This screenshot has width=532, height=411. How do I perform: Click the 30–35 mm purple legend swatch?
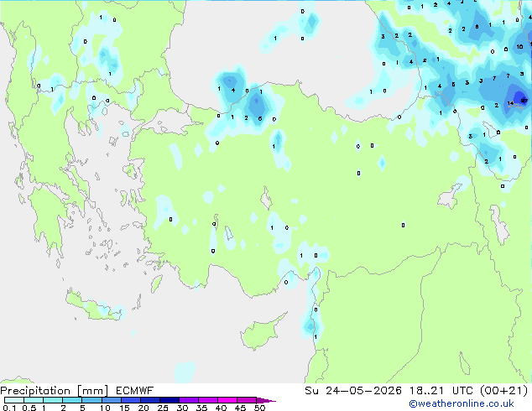tap(188, 400)
